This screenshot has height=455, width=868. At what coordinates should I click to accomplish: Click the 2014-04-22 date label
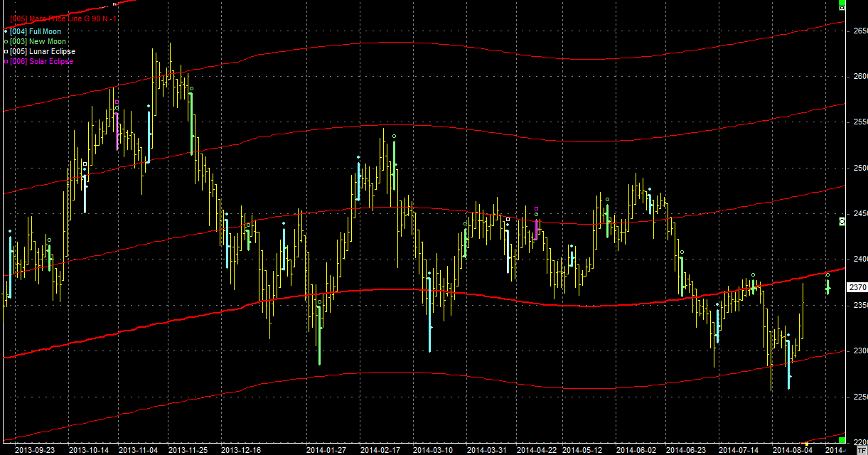click(537, 450)
